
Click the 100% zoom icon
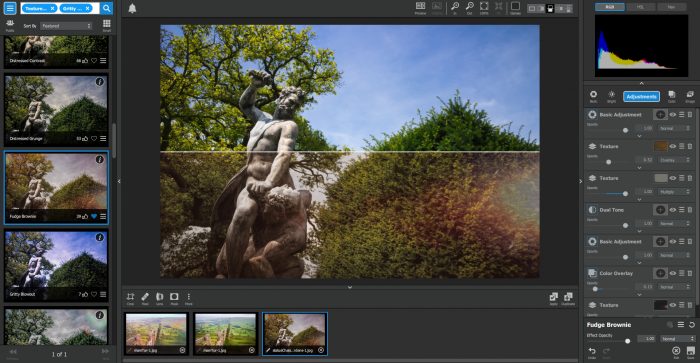(484, 8)
